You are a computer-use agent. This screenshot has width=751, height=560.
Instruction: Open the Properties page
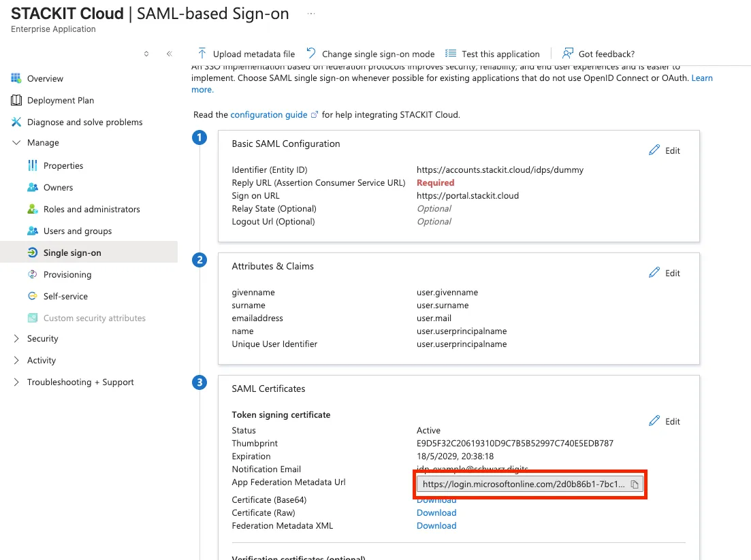point(63,165)
